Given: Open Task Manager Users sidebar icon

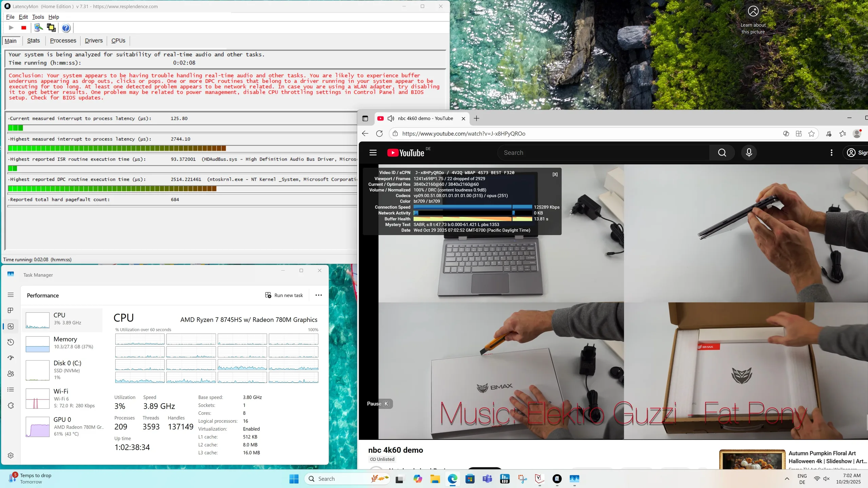Looking at the screenshot, I should [x=11, y=374].
